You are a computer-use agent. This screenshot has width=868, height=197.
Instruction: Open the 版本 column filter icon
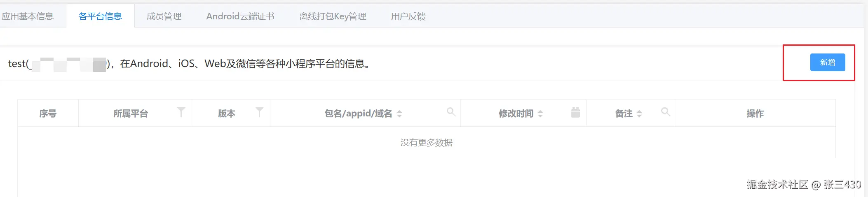(x=259, y=112)
